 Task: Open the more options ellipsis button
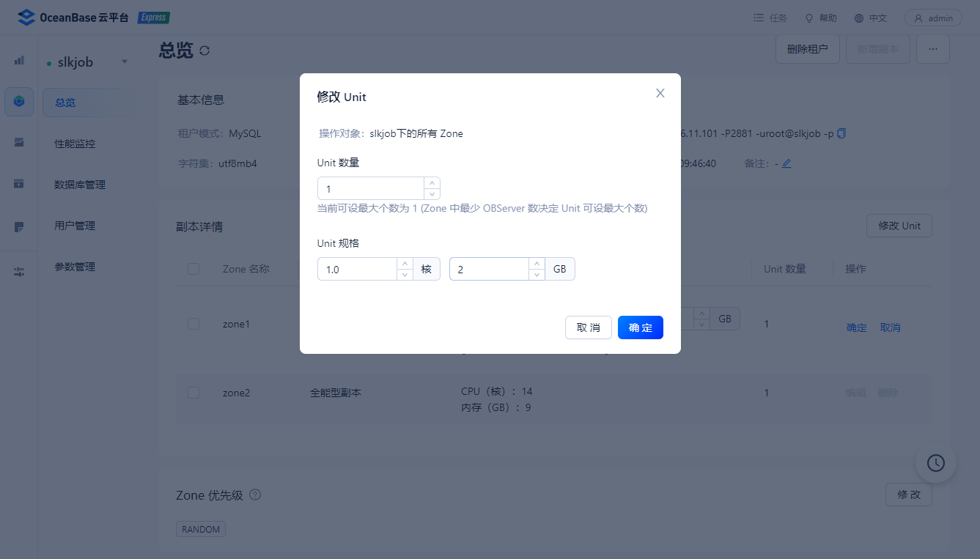[933, 49]
